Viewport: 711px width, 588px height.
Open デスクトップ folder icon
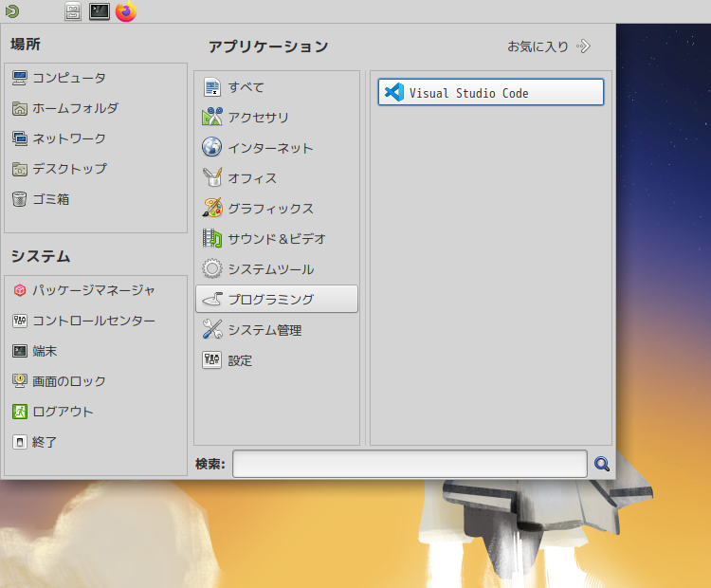pyautogui.click(x=20, y=169)
